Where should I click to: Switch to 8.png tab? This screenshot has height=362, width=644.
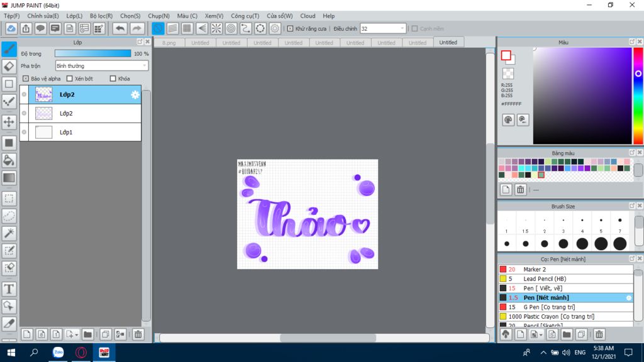pos(169,43)
